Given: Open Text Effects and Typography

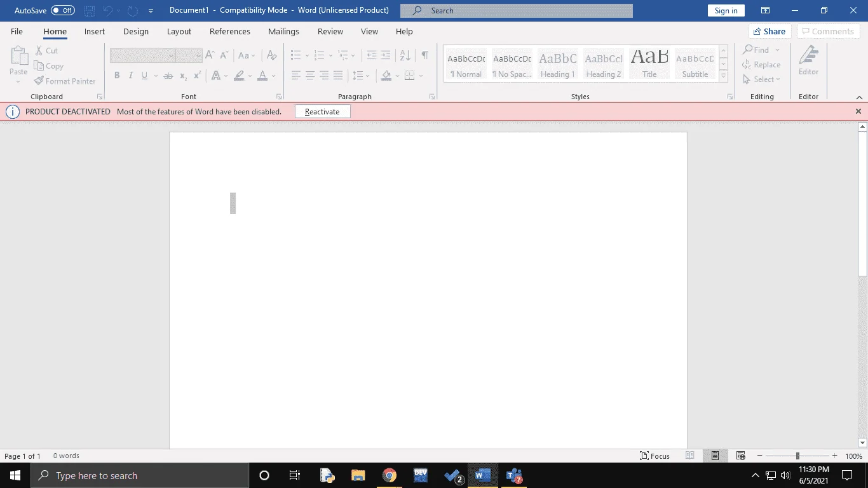Looking at the screenshot, I should pos(216,76).
